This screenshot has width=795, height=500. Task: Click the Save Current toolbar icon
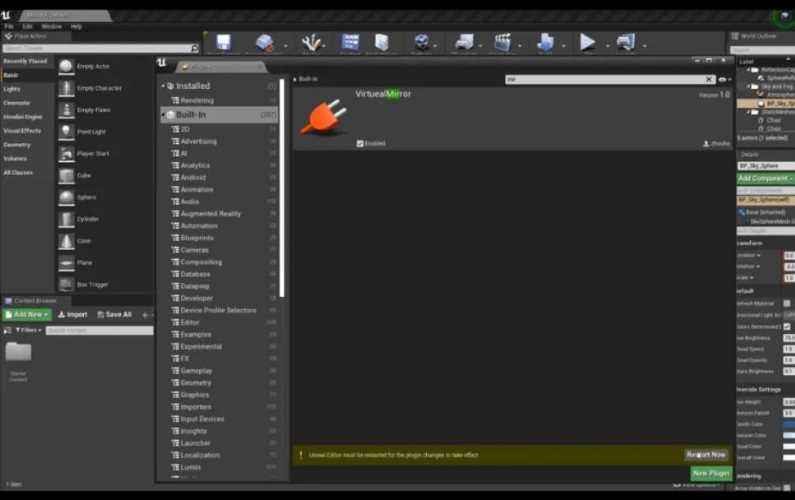[223, 43]
